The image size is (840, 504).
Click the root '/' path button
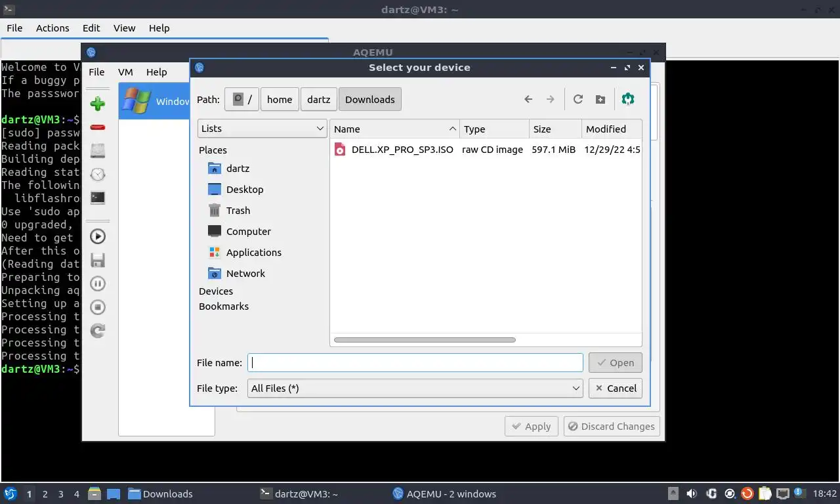[242, 99]
